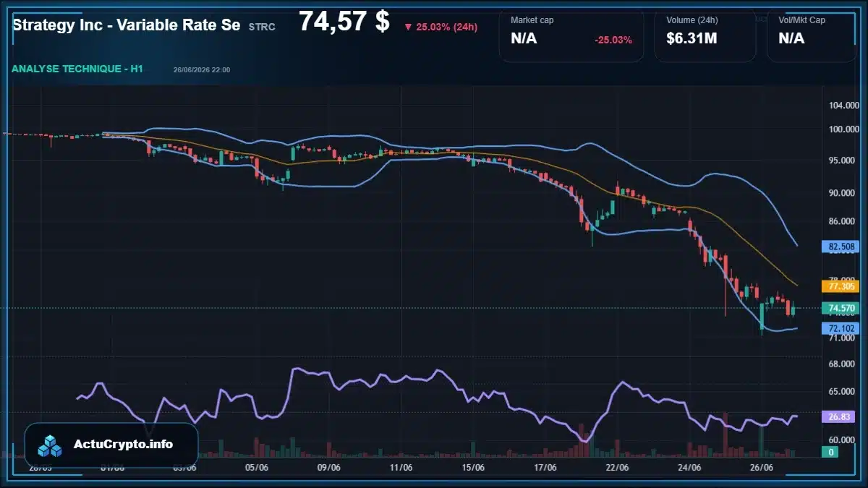The width and height of the screenshot is (868, 488).
Task: Click the 95.000 price axis label
Action: click(842, 160)
